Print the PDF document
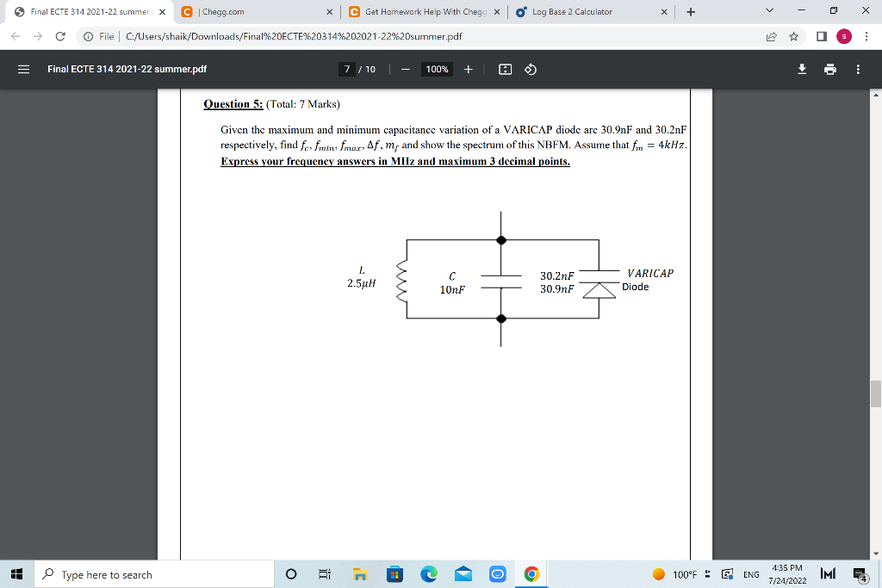 pyautogui.click(x=829, y=69)
